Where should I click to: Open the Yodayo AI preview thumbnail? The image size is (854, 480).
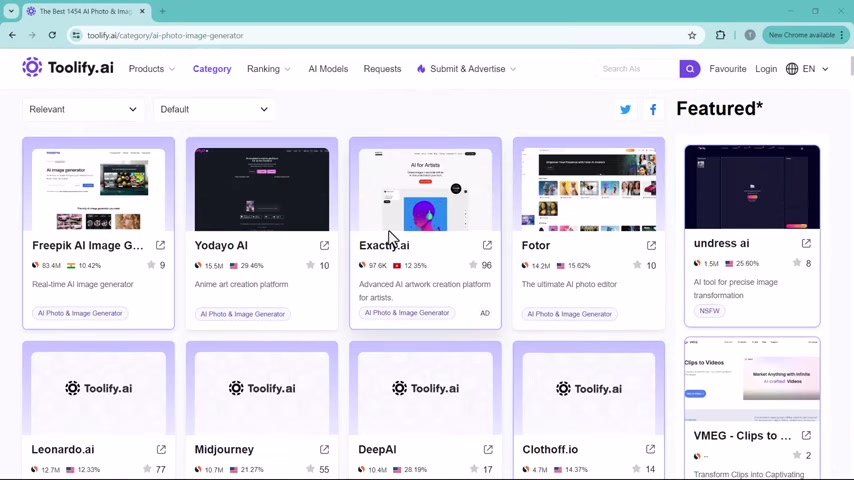click(x=262, y=189)
